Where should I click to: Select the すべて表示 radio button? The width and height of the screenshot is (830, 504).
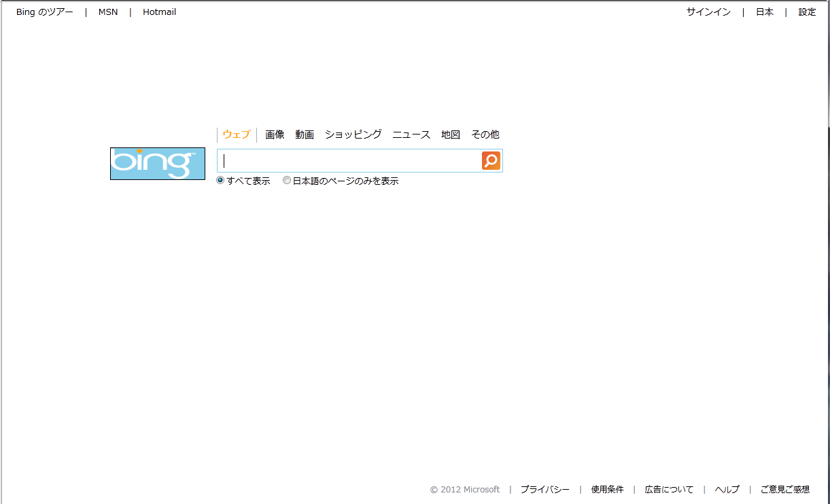coord(220,181)
